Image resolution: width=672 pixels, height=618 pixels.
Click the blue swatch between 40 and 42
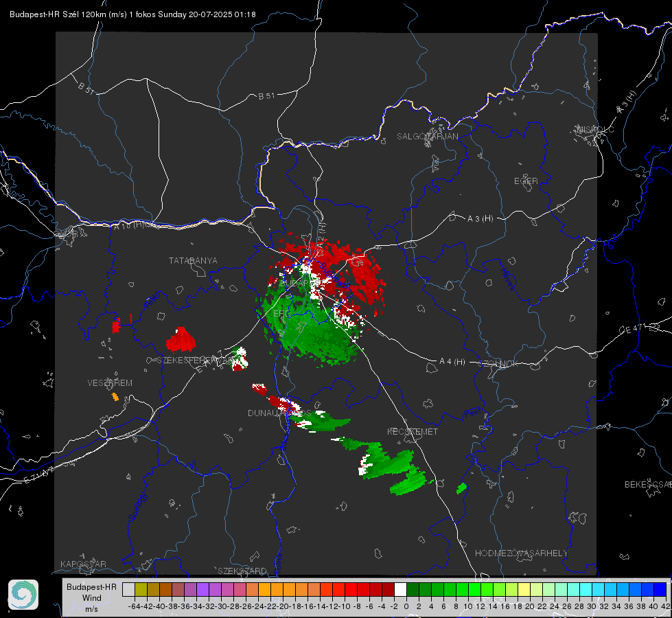click(660, 590)
